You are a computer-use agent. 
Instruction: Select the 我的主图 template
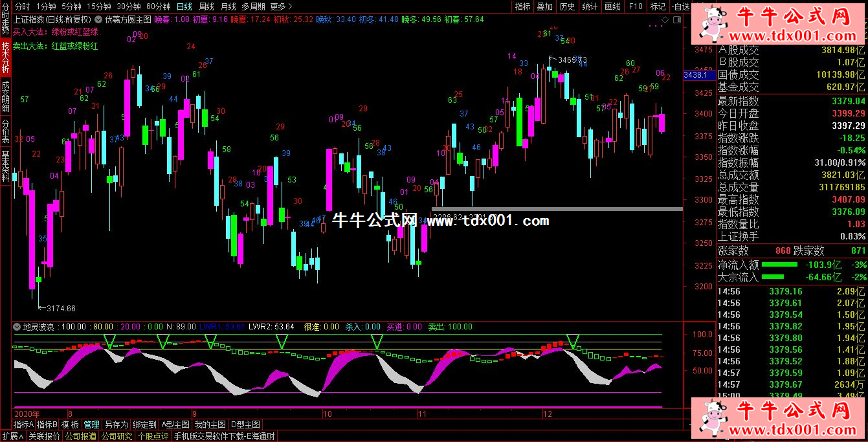210,425
